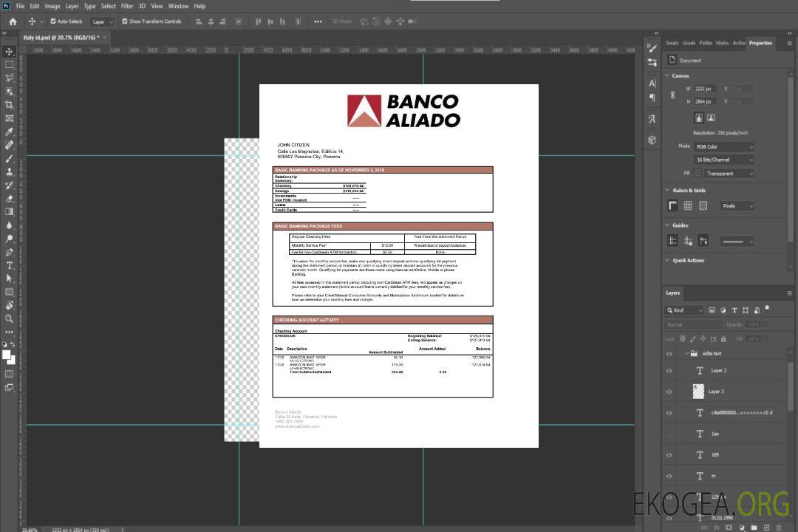
Task: Select the Eraser tool
Action: [9, 199]
